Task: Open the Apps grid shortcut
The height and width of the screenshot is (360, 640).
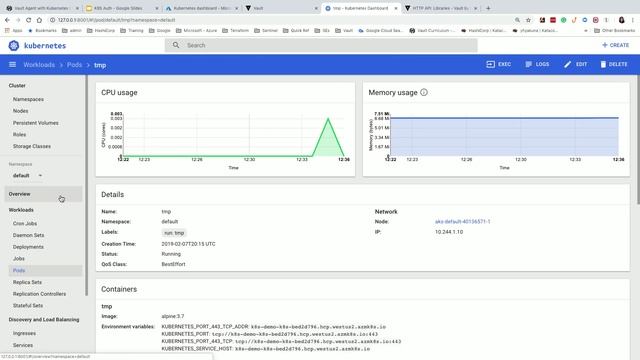Action: pos(13,30)
